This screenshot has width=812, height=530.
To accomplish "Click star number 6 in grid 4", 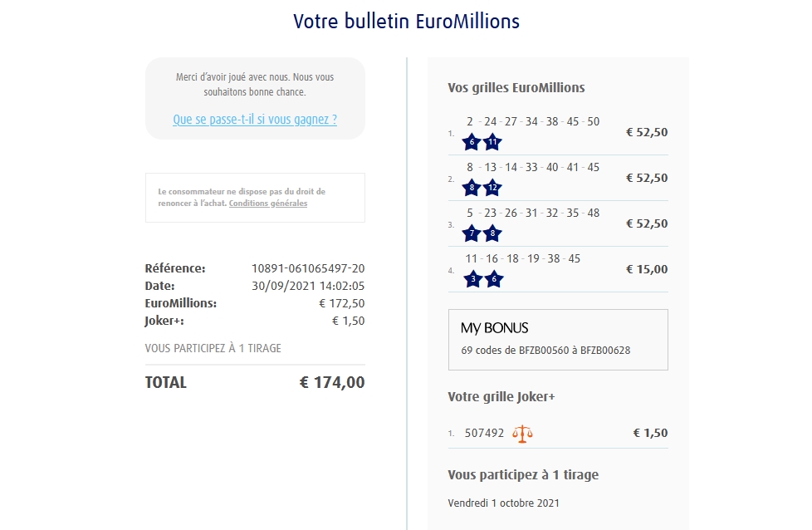I will (493, 279).
